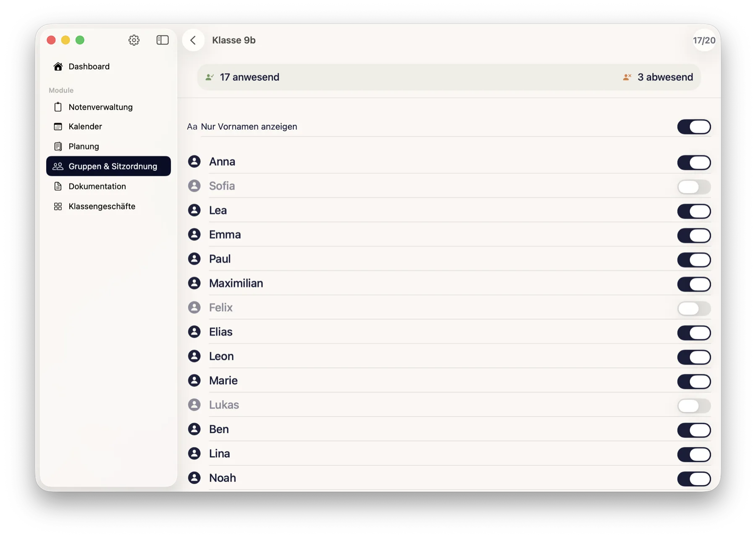Toggle Marie's attendance switch

click(x=694, y=382)
